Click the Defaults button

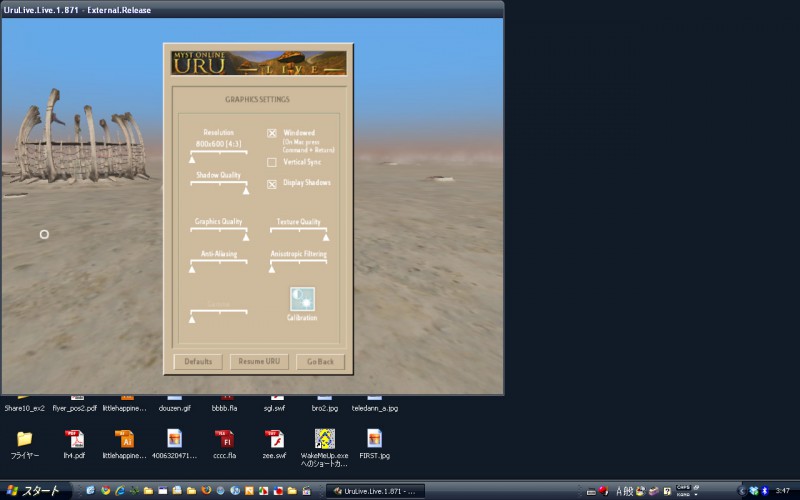(x=198, y=362)
